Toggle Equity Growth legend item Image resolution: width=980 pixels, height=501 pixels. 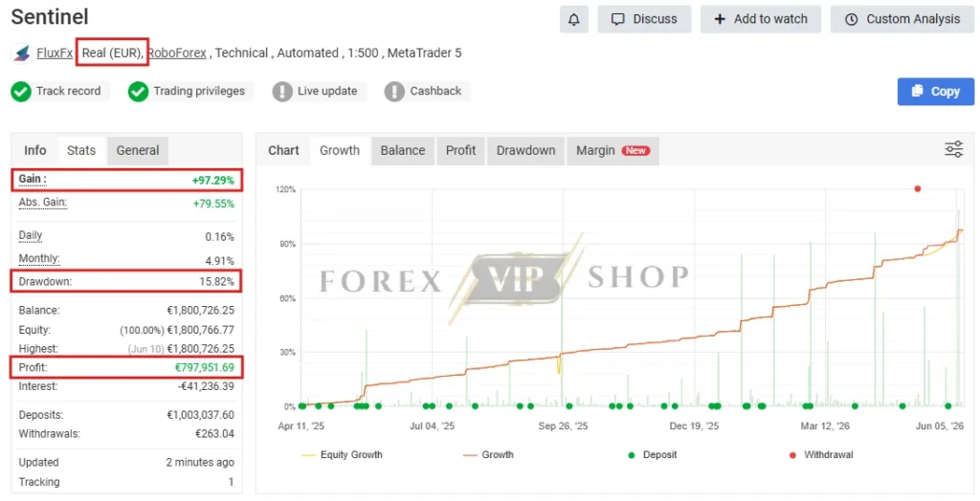pos(342,455)
